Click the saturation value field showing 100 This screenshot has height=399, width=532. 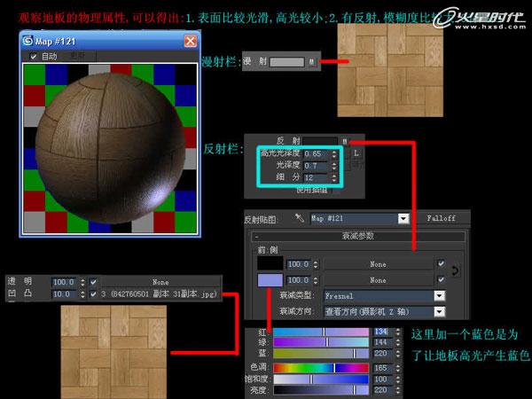383,379
